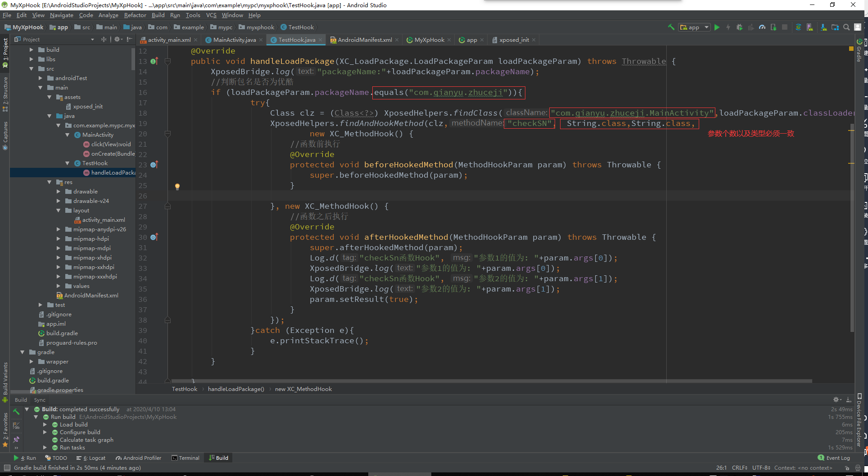The height and width of the screenshot is (476, 868).
Task: Expand Run tasks node in Build output
Action: [x=45, y=448]
